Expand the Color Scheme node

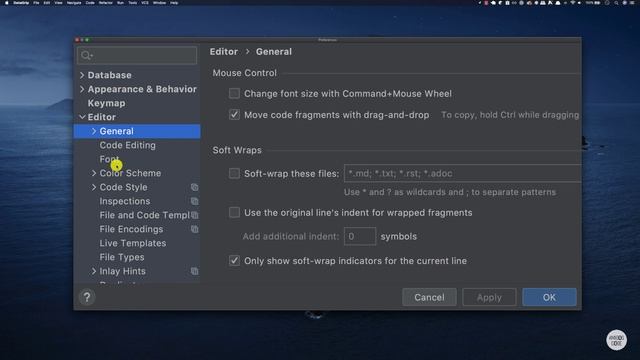[94, 173]
